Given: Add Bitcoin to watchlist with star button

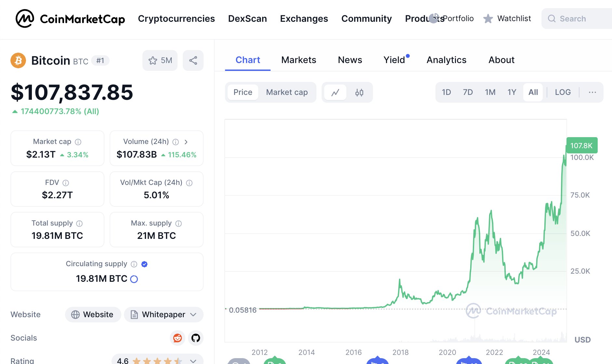Looking at the screenshot, I should (160, 60).
